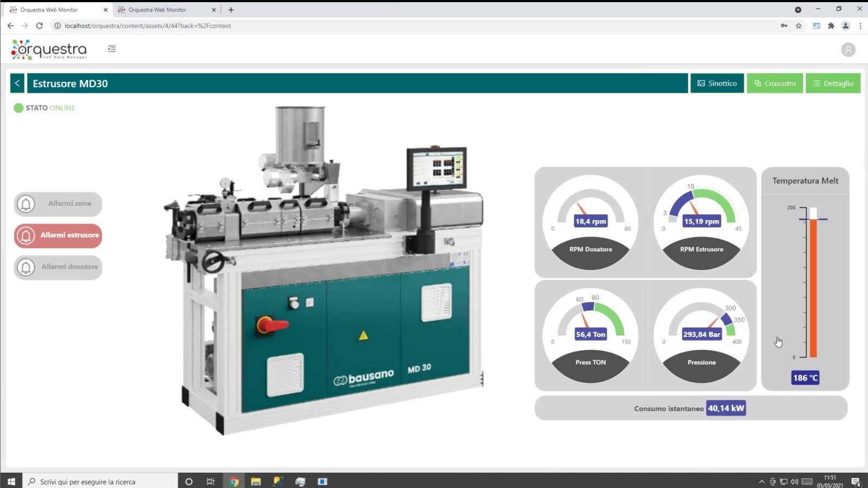Reload the current page
Image resolution: width=868 pixels, height=488 pixels.
[x=39, y=26]
